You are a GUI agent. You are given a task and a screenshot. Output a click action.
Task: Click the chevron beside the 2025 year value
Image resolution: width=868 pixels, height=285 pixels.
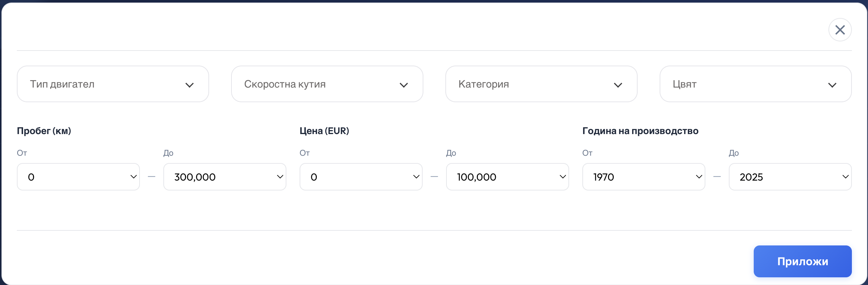[x=846, y=177]
